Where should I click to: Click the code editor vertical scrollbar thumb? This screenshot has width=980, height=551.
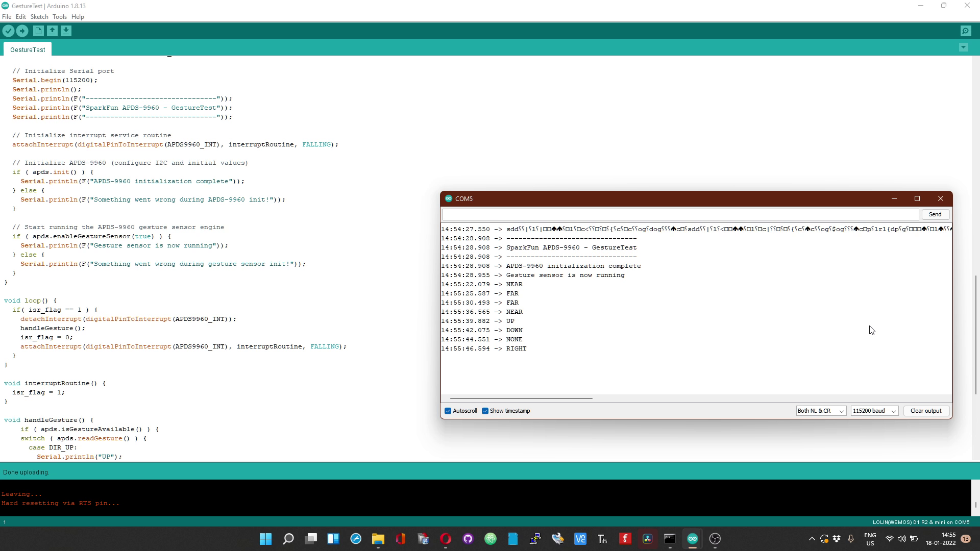coord(976,335)
